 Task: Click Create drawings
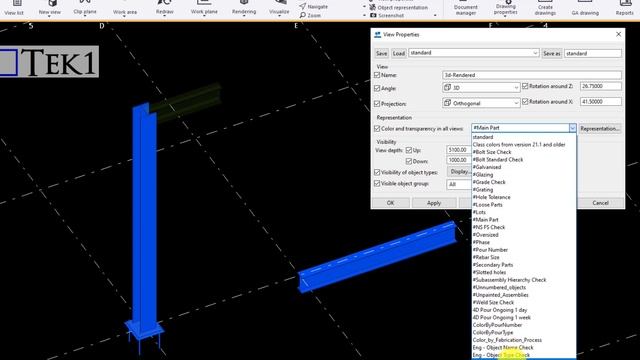coord(545,9)
